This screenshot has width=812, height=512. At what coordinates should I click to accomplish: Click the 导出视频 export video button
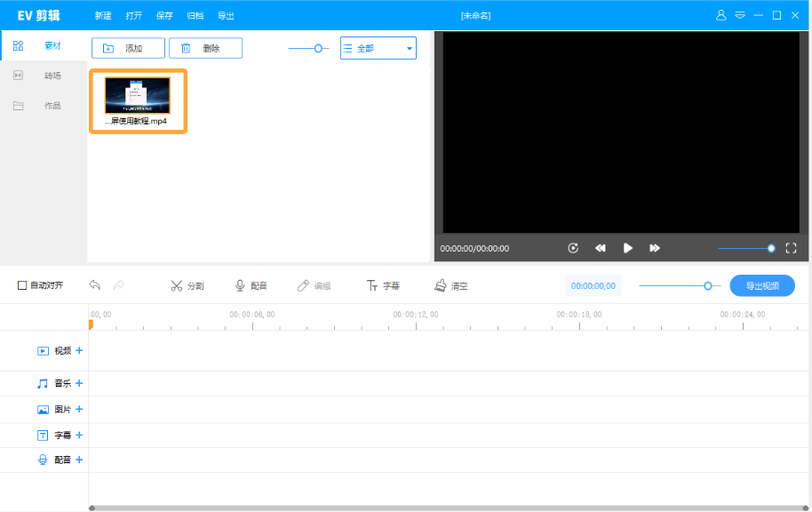coord(762,286)
